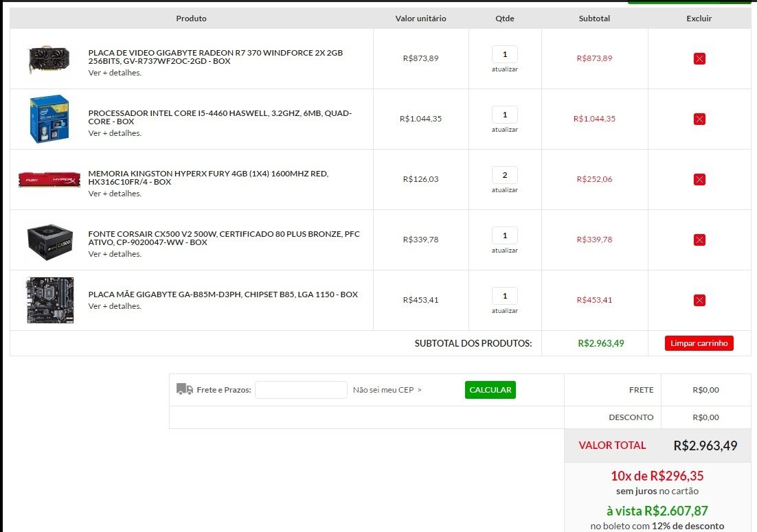Click atualizar under the memory quantity
The image size is (757, 532).
(504, 190)
